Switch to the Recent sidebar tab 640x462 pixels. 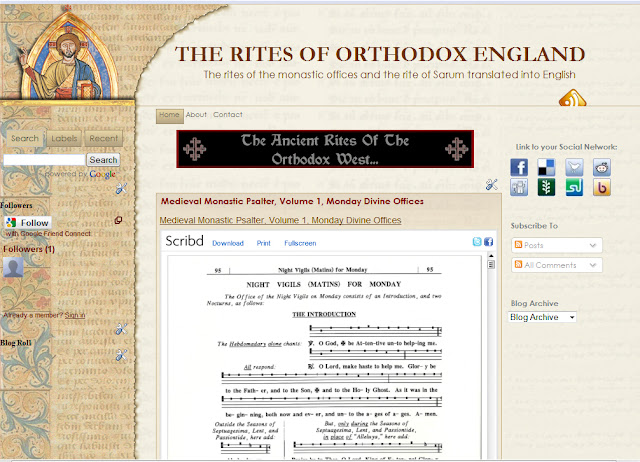pos(104,138)
